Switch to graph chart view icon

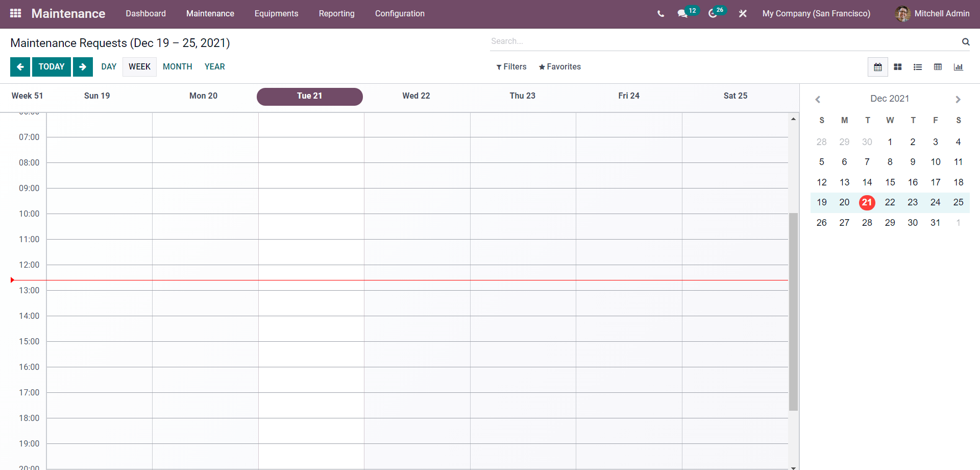tap(958, 67)
